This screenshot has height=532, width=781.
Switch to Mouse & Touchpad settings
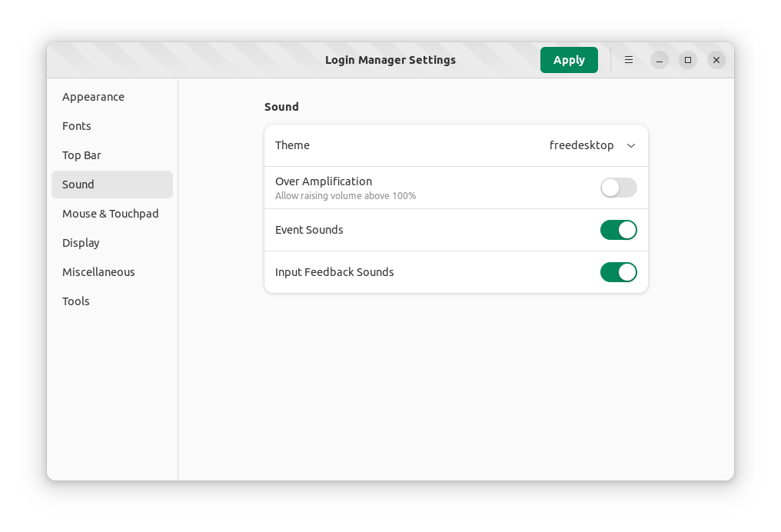click(x=110, y=214)
